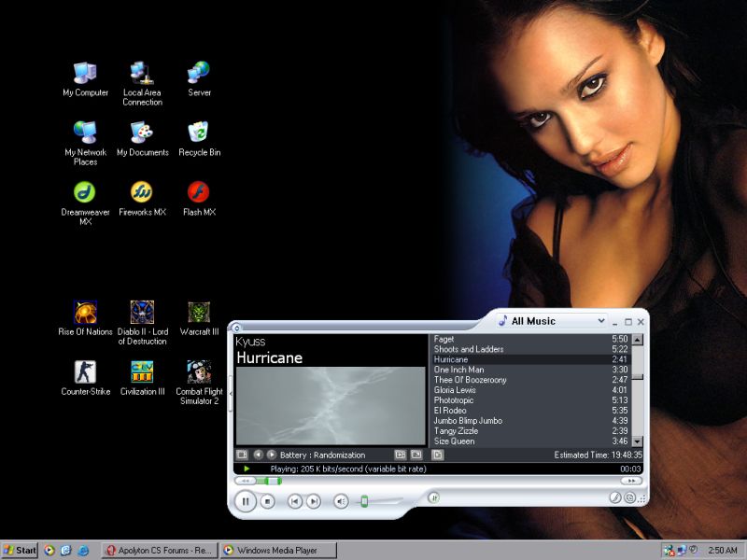Mute the player's sound
This screenshot has width=747, height=560.
coord(341,501)
